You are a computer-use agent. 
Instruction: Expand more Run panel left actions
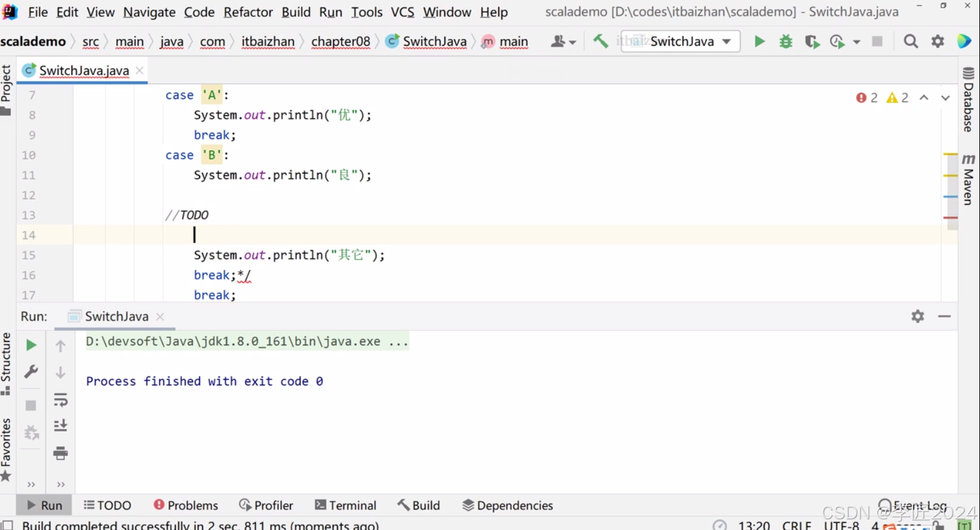[x=31, y=484]
